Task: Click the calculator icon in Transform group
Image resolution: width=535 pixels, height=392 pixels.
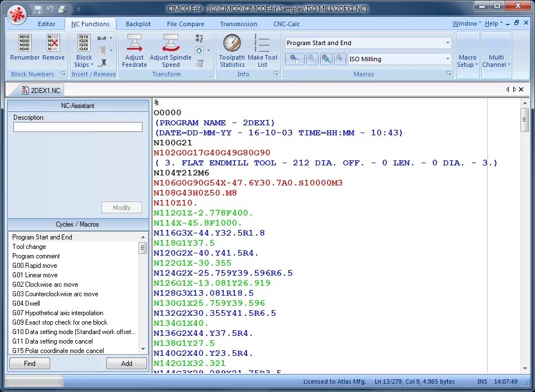Action: pyautogui.click(x=199, y=63)
